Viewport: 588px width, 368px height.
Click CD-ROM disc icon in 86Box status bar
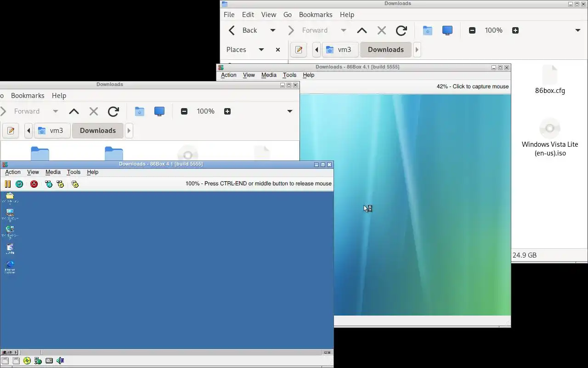[x=27, y=361]
